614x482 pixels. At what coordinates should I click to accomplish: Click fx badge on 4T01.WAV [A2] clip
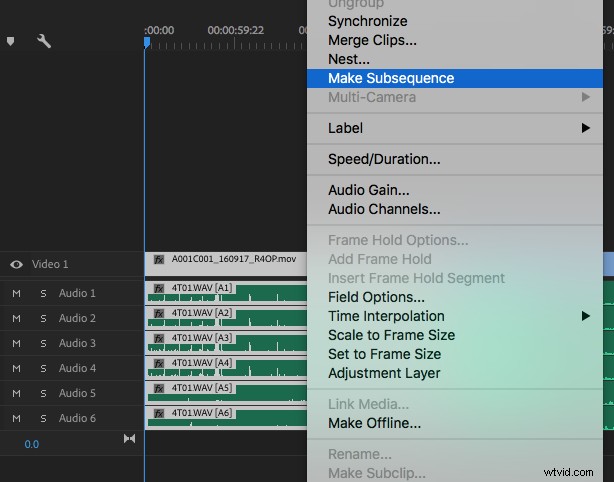pos(159,314)
